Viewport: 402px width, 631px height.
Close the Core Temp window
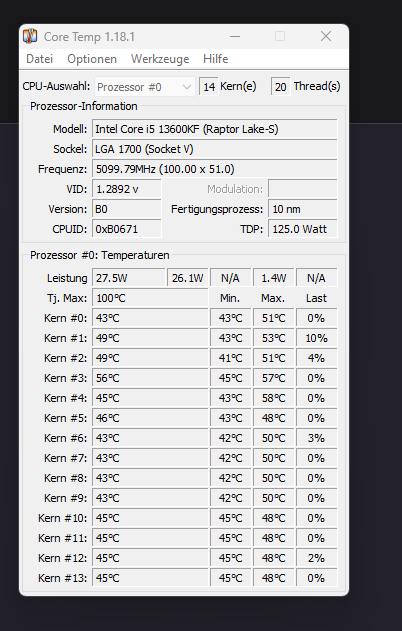coord(326,36)
